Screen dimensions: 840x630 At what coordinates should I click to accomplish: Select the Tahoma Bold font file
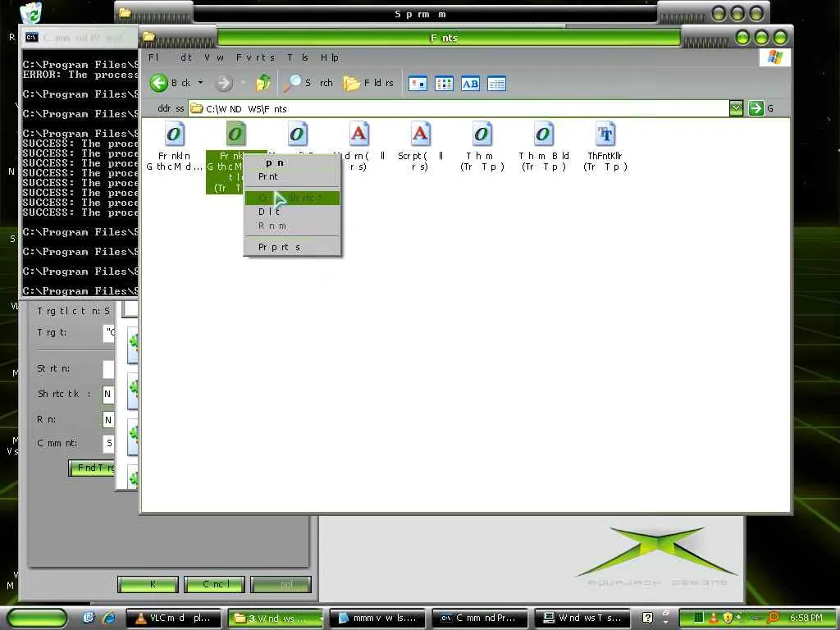pyautogui.click(x=543, y=146)
